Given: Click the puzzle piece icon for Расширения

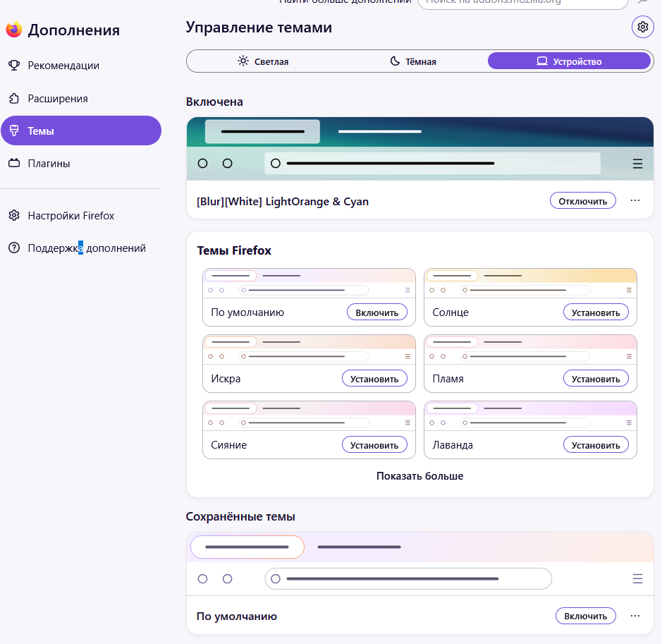Looking at the screenshot, I should [14, 98].
